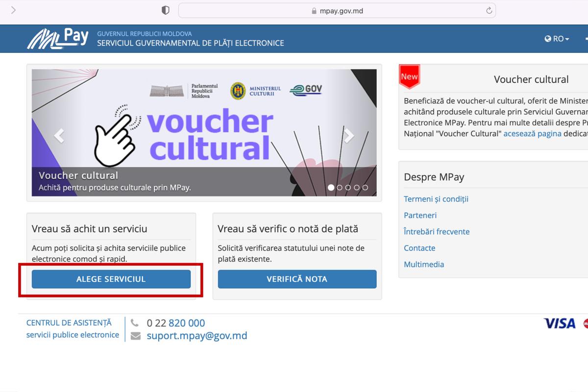
Task: Select the first carousel indicator dot
Action: 331,187
